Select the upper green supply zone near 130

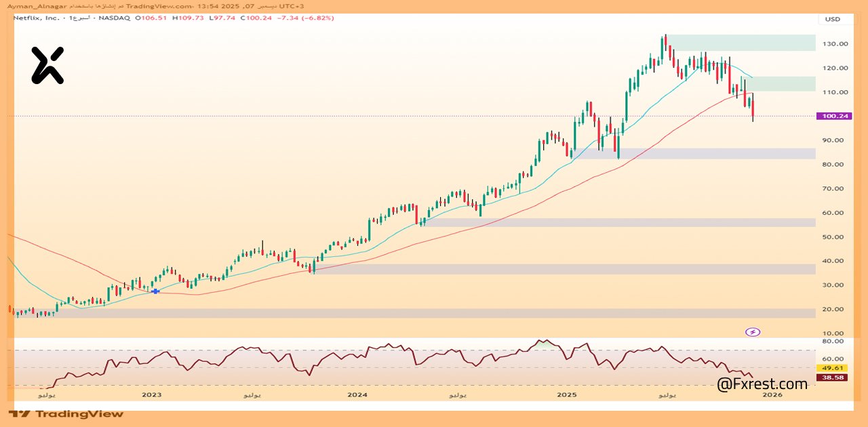pyautogui.click(x=743, y=43)
